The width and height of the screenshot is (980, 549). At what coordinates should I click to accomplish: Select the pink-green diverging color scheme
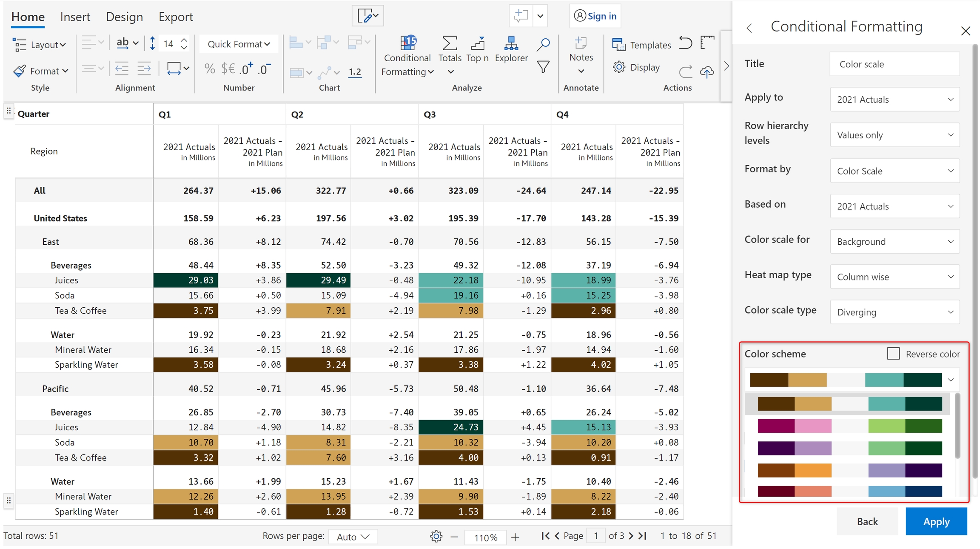tap(849, 426)
